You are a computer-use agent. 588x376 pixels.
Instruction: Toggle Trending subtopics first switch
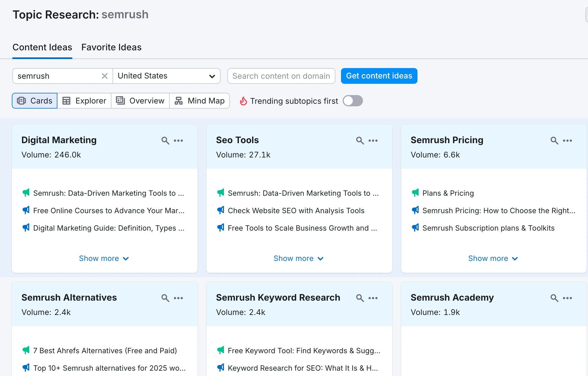(353, 101)
